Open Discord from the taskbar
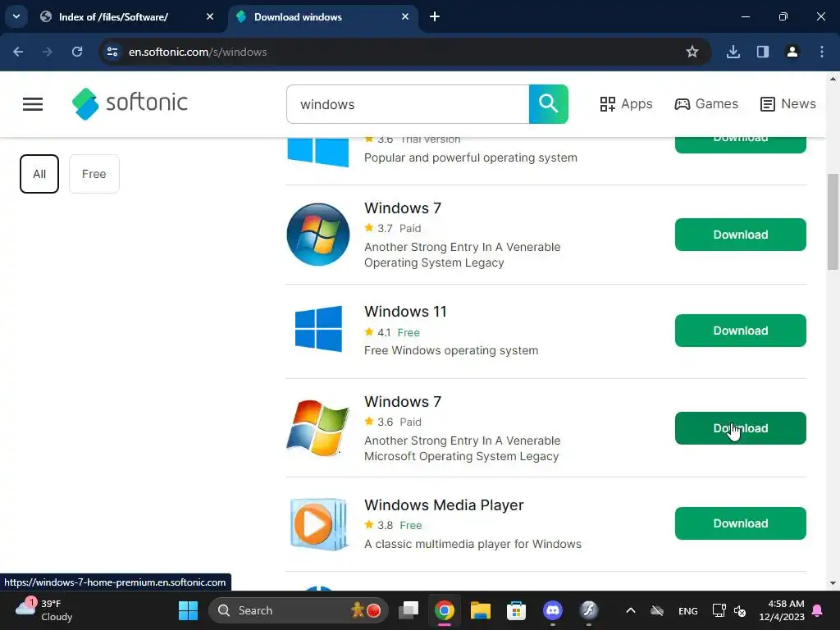The image size is (840, 630). [x=552, y=610]
